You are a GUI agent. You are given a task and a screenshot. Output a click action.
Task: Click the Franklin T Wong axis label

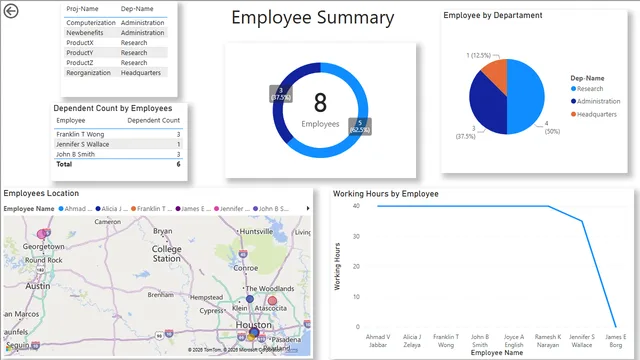446,341
